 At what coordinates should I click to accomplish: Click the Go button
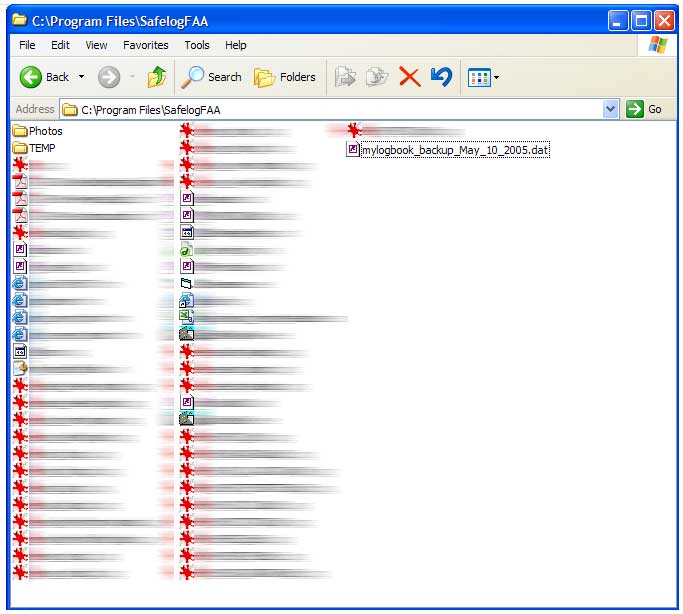644,109
